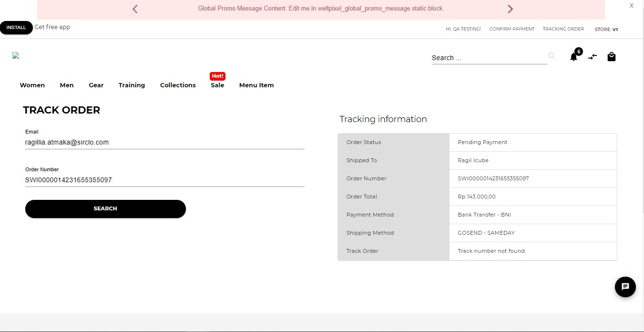
Task: Open the Sale menu marked Hot!
Action: [217, 85]
